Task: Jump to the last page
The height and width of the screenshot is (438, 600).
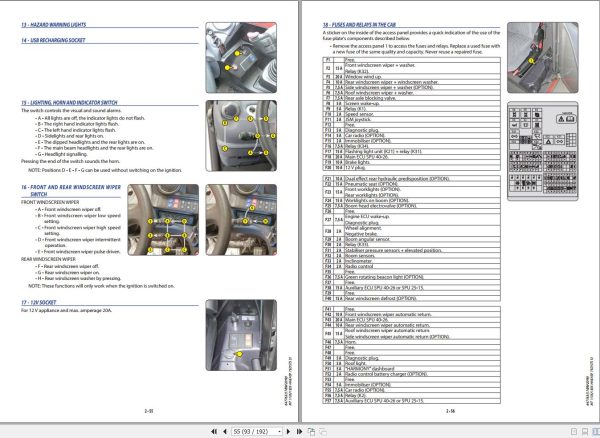Action: point(299,431)
